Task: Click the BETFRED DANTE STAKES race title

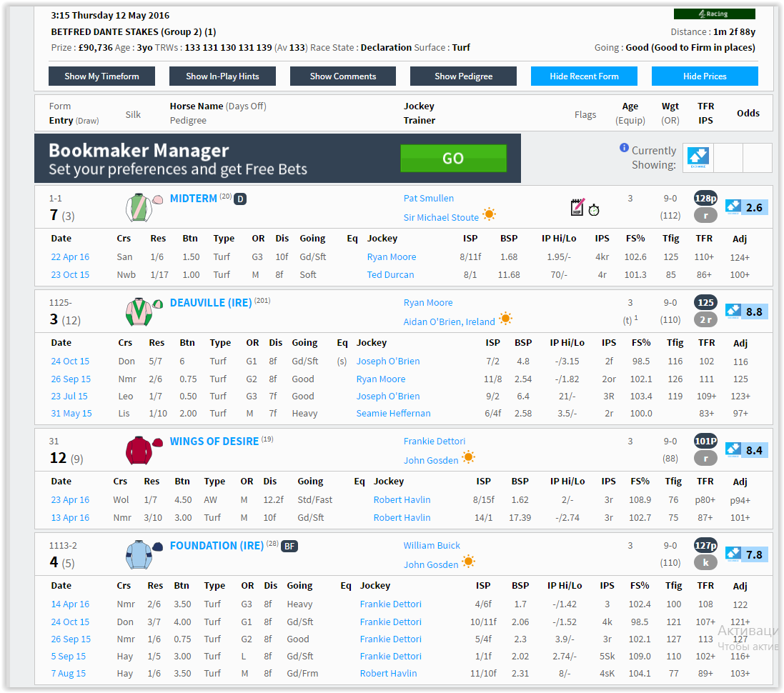Action: point(134,31)
